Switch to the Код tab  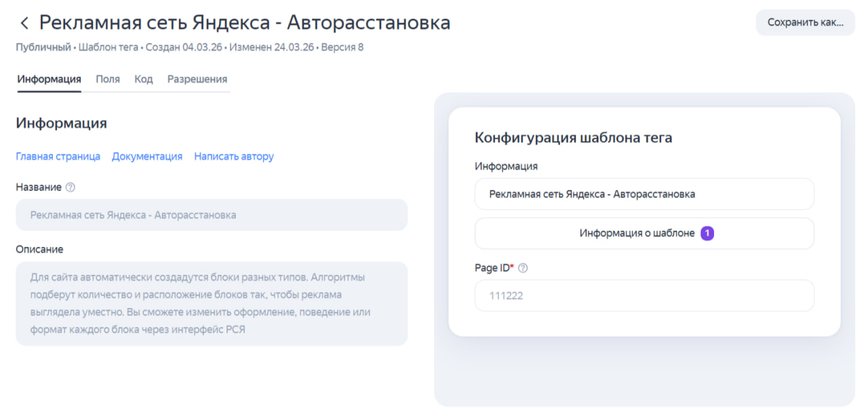[144, 79]
